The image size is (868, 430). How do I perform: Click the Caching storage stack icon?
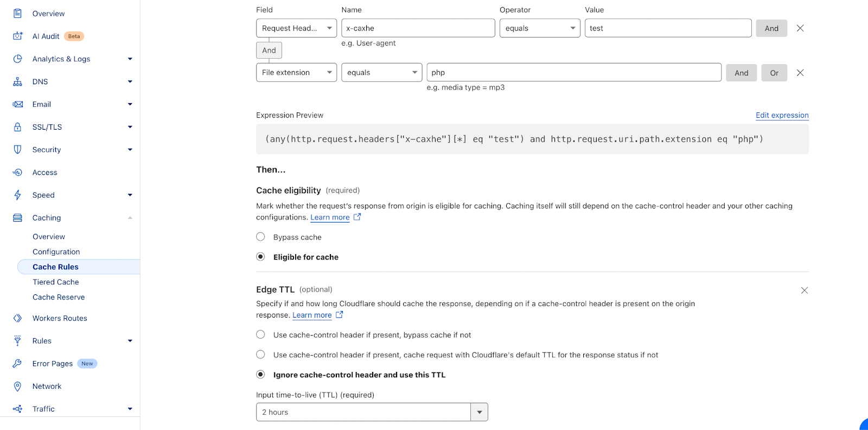click(17, 218)
